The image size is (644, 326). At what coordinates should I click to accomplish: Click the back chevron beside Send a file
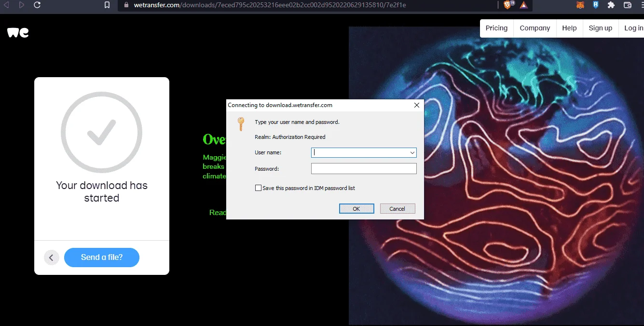click(x=52, y=258)
